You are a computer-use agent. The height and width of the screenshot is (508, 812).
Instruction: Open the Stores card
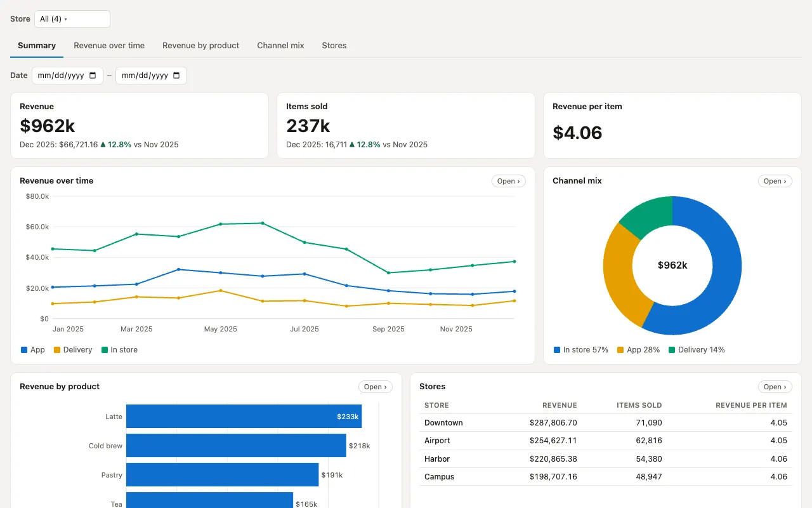click(x=775, y=387)
